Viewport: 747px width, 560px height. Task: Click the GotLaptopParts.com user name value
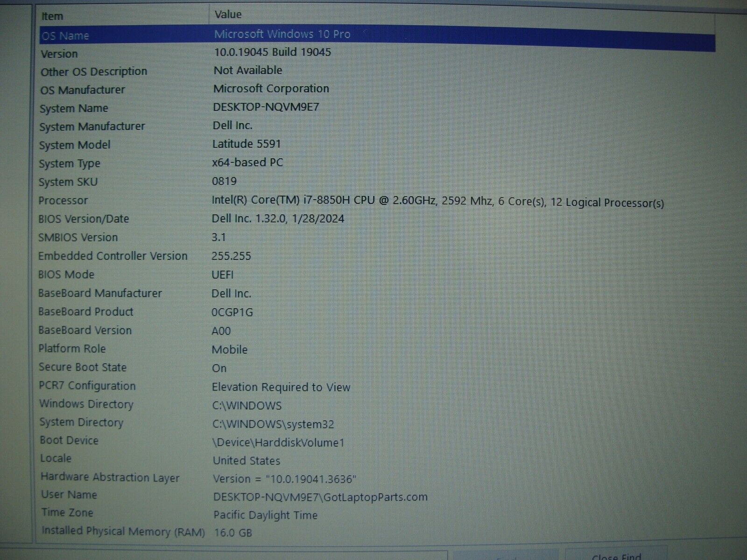[320, 497]
